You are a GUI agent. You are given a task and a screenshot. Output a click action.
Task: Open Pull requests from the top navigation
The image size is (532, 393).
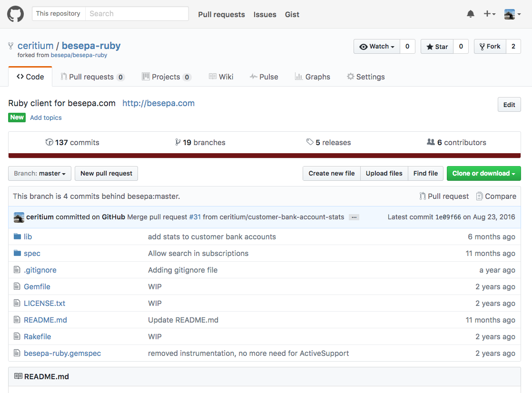point(221,14)
